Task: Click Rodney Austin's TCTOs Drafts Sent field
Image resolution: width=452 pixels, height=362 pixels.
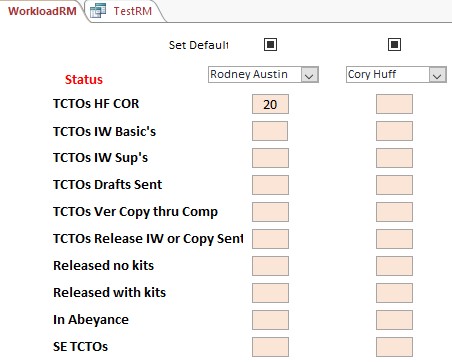Action: pos(270,185)
